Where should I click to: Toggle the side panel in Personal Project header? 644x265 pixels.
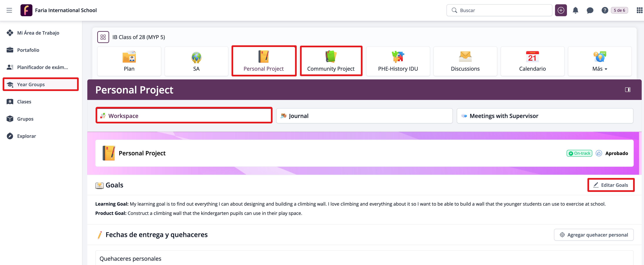[x=627, y=90]
